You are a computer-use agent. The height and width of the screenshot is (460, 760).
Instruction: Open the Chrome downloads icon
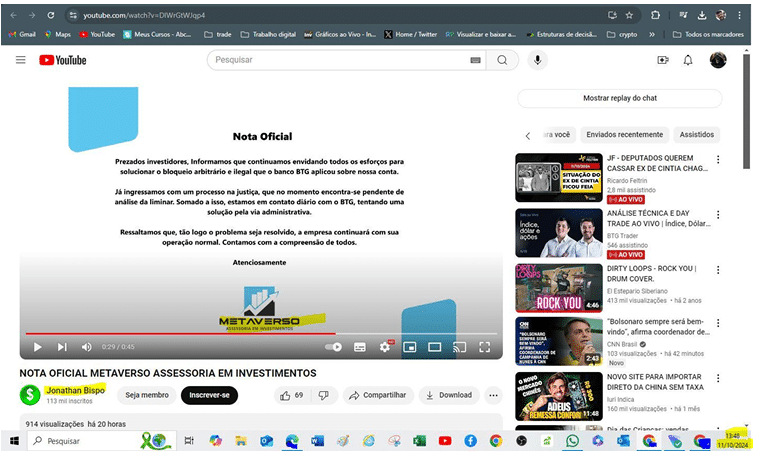702,16
